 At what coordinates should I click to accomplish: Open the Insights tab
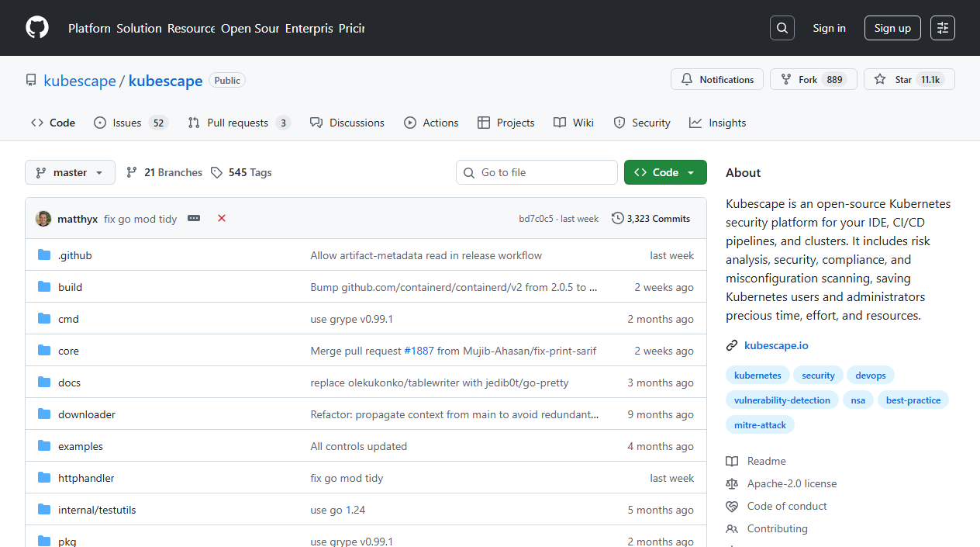(x=718, y=123)
